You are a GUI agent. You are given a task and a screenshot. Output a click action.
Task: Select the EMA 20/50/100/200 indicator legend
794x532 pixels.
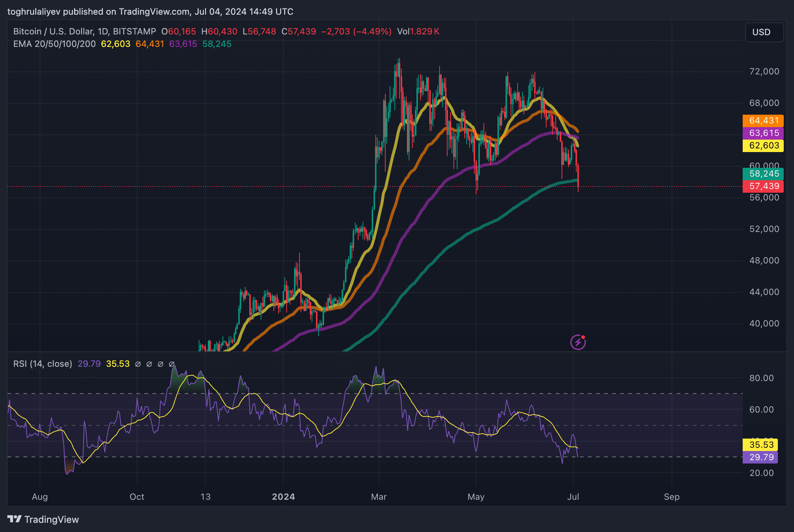click(x=54, y=44)
